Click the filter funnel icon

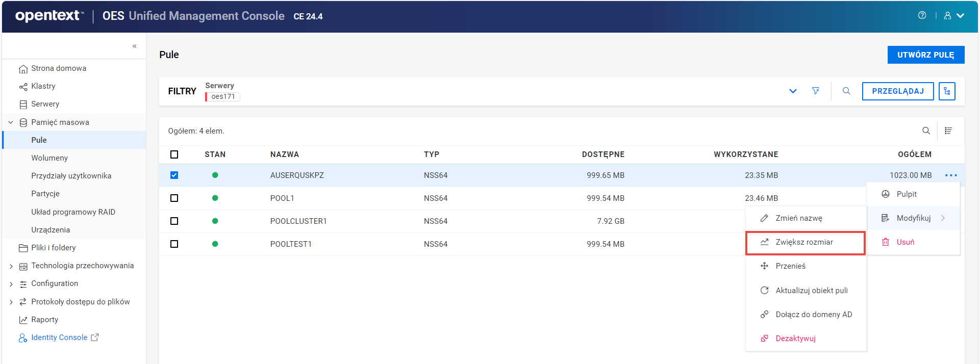pos(816,91)
